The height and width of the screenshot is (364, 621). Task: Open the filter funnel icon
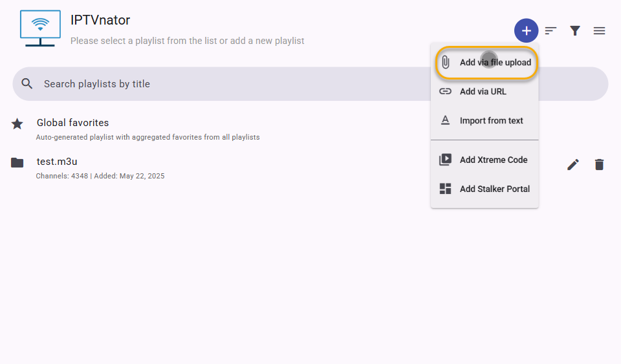coord(575,30)
